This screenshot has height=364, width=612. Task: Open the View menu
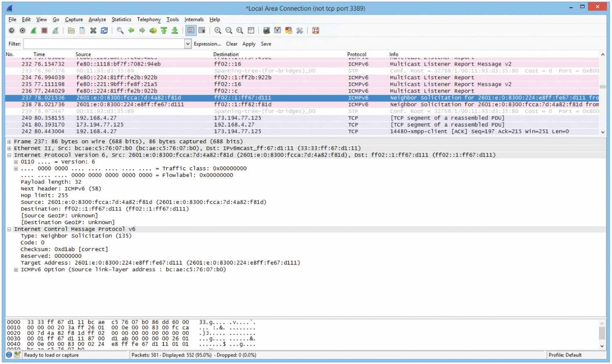(42, 20)
